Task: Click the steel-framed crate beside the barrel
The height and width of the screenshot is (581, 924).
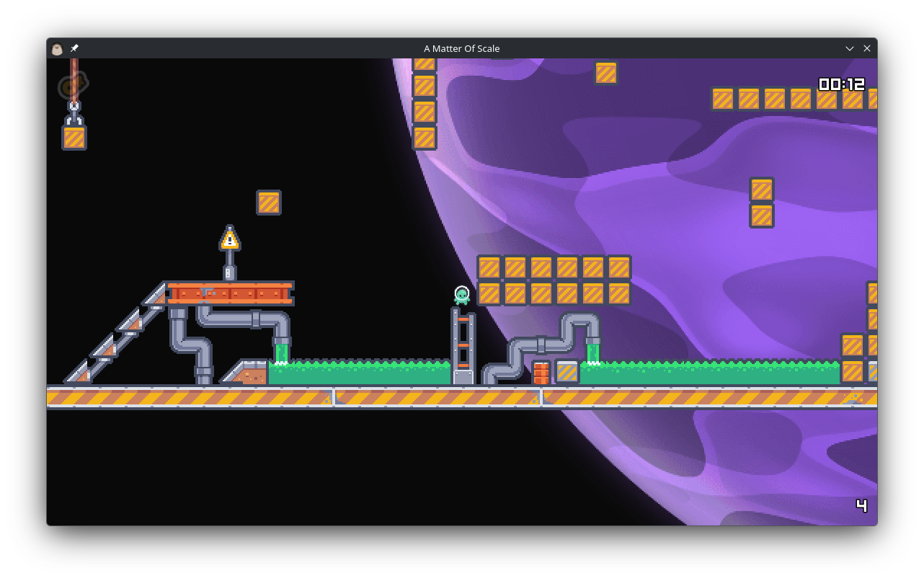Action: tap(567, 372)
